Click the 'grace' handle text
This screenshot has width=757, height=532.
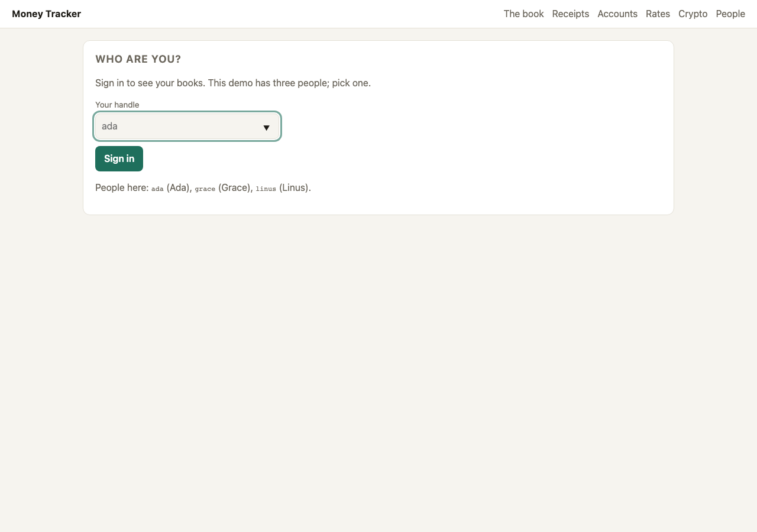click(205, 189)
